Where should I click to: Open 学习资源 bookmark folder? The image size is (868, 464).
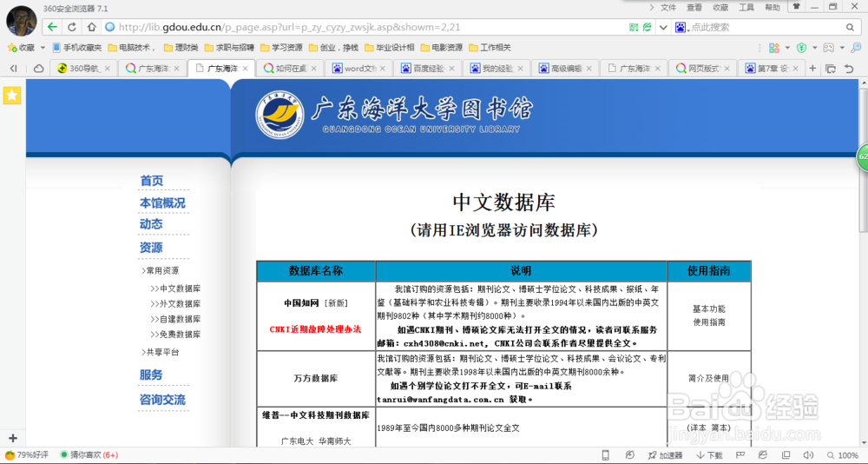click(x=281, y=48)
